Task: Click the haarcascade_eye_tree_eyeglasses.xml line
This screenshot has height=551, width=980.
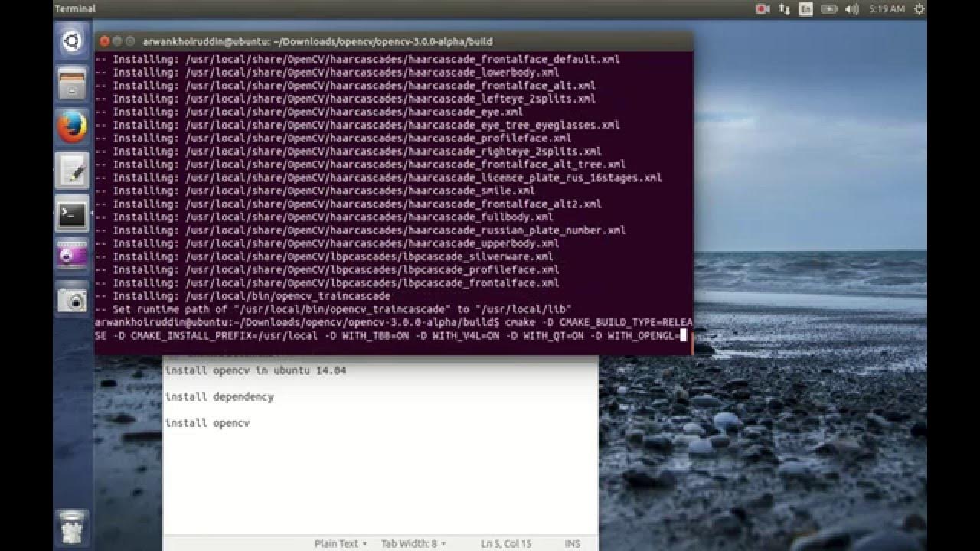Action: pos(358,125)
